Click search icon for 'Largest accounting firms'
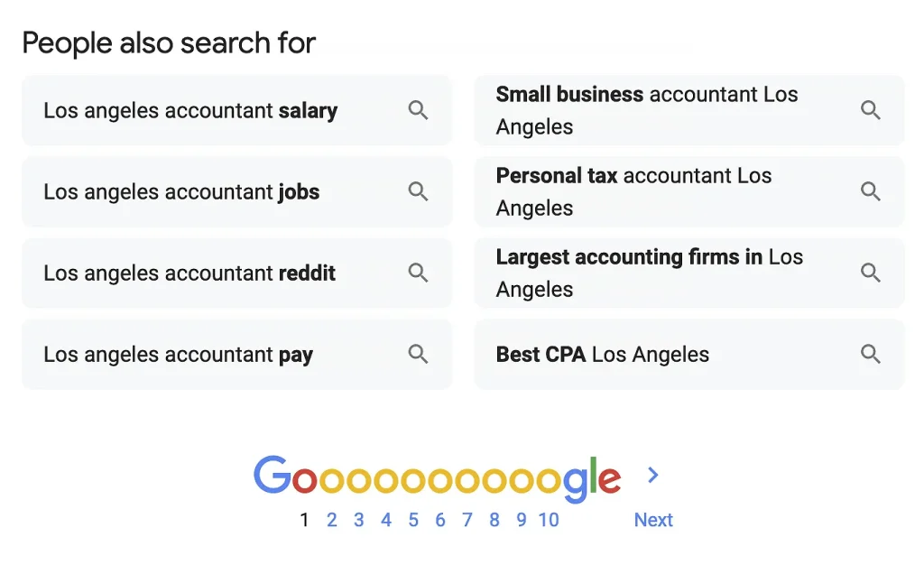This screenshot has height=565, width=924. [x=870, y=273]
